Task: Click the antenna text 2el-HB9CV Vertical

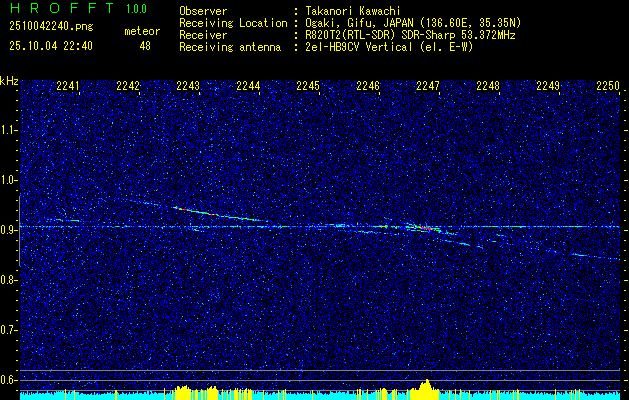Action: click(x=359, y=47)
